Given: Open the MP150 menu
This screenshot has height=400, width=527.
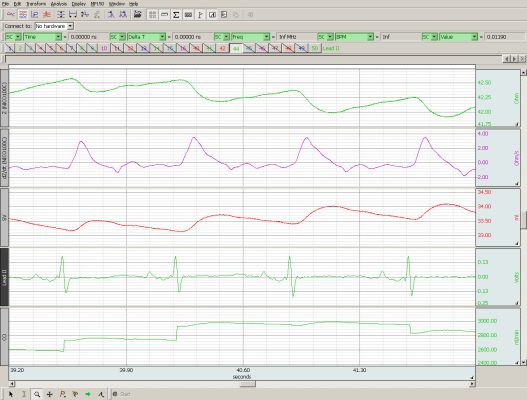Looking at the screenshot, I should point(97,4).
